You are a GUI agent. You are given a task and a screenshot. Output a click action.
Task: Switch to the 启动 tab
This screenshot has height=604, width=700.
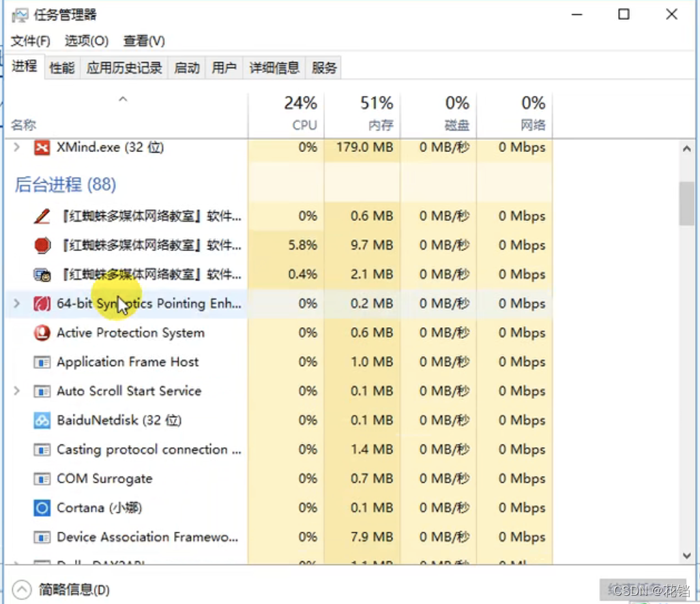186,67
